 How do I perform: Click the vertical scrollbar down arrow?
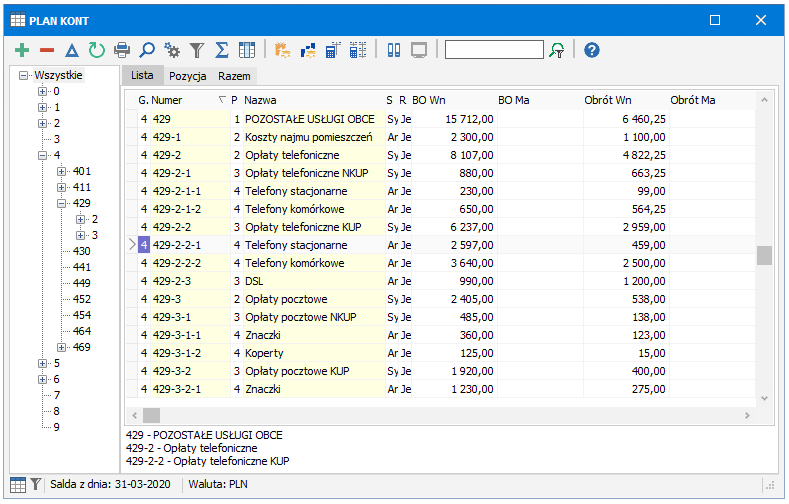[x=764, y=398]
